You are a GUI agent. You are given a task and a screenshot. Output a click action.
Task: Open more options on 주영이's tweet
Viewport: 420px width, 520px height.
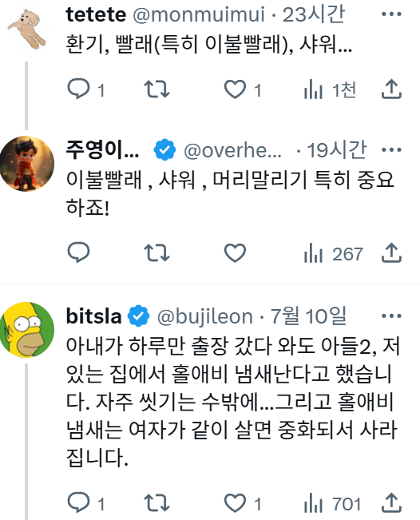point(391,150)
